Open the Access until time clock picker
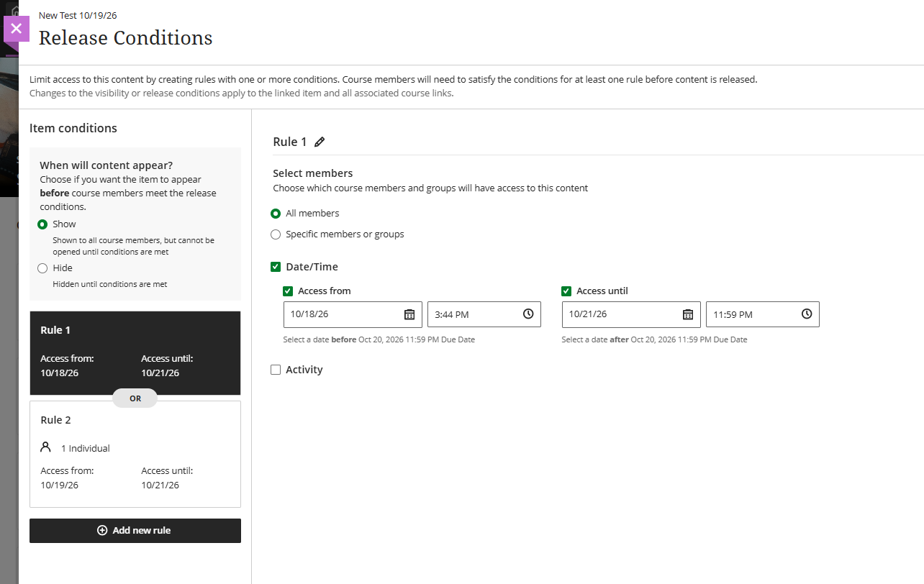The width and height of the screenshot is (924, 584). click(x=807, y=314)
